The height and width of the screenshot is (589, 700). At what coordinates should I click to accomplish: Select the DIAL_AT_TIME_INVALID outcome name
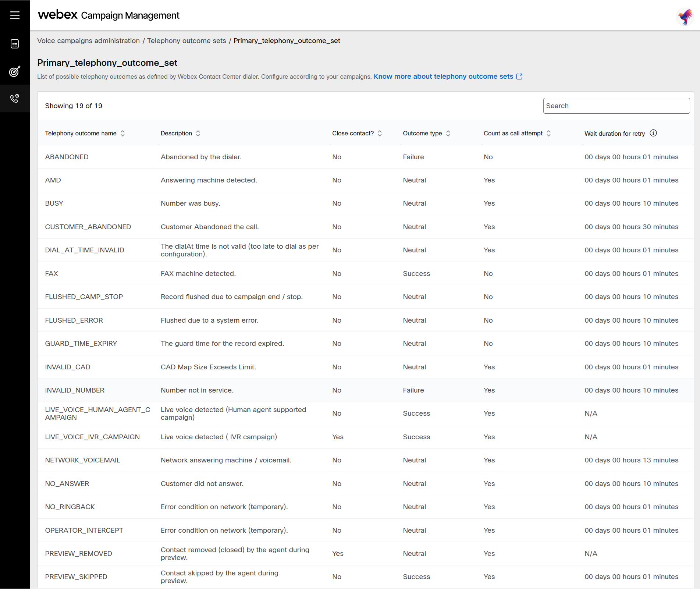(85, 250)
